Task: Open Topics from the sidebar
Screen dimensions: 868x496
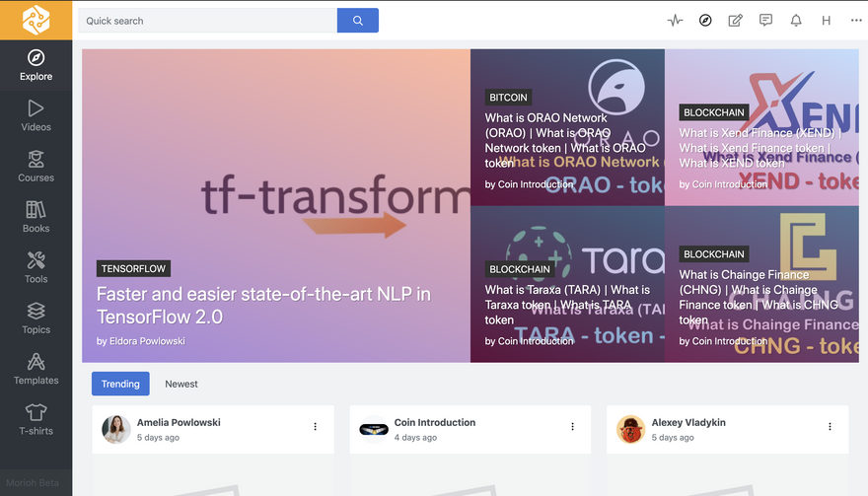Action: 36,318
